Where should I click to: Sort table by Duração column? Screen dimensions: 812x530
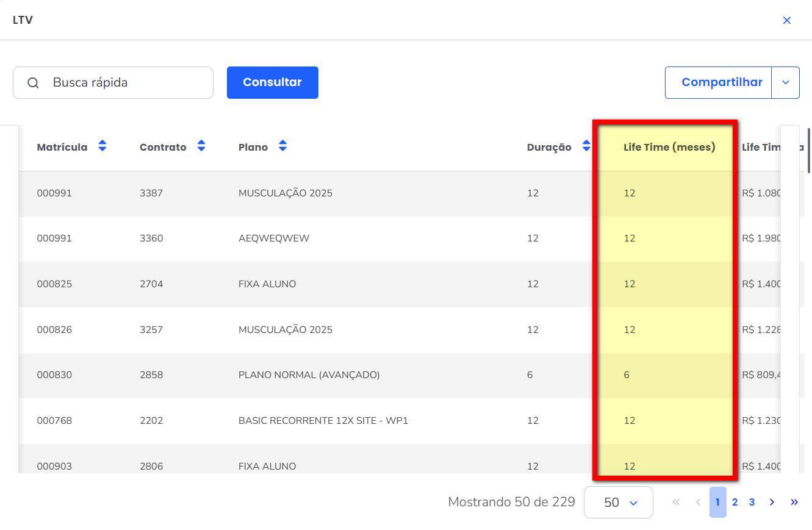[586, 146]
